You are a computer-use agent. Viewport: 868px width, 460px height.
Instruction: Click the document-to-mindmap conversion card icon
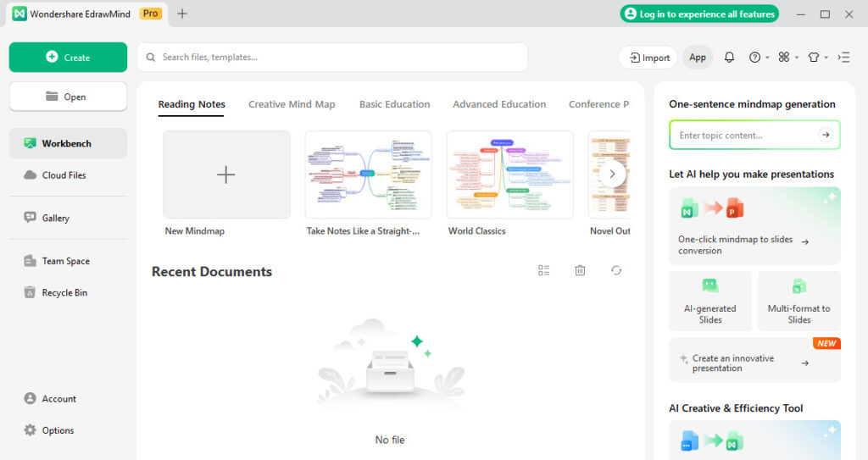[x=712, y=441]
